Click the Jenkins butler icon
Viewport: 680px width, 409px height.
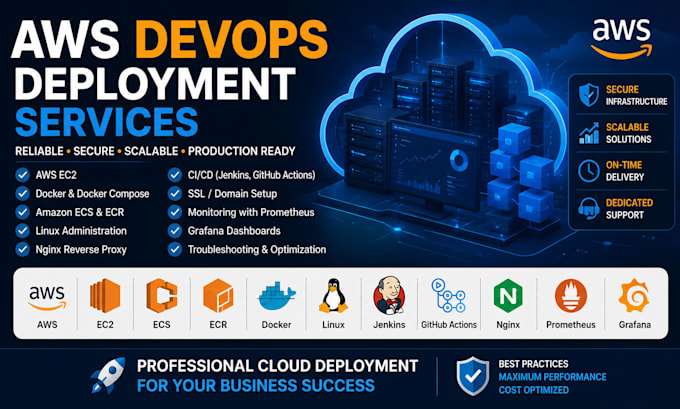click(389, 295)
